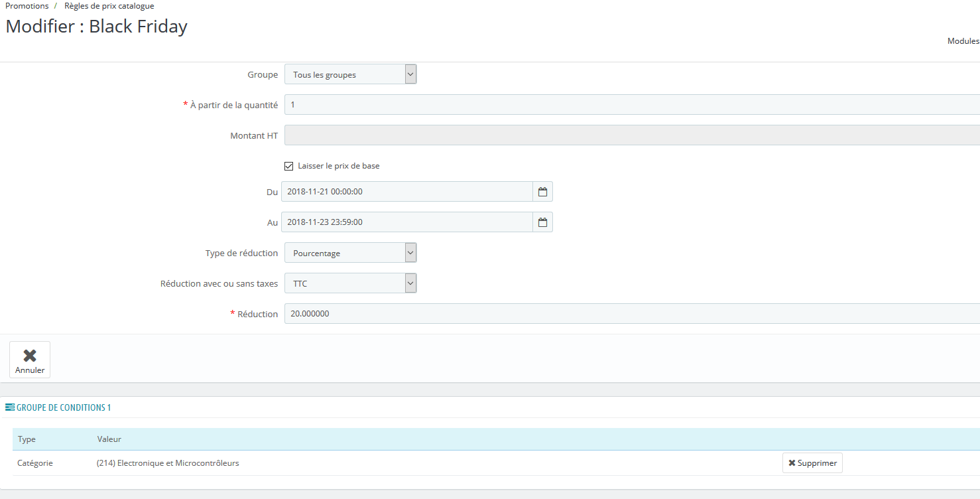Image resolution: width=980 pixels, height=499 pixels.
Task: Focus the Au date text field
Action: click(x=407, y=222)
